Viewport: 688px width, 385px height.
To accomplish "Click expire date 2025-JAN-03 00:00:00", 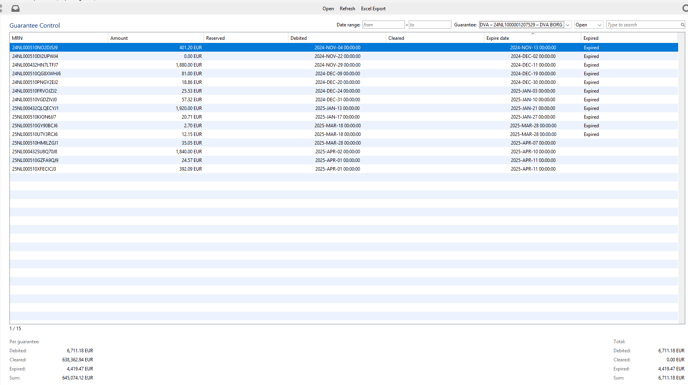I will point(533,91).
